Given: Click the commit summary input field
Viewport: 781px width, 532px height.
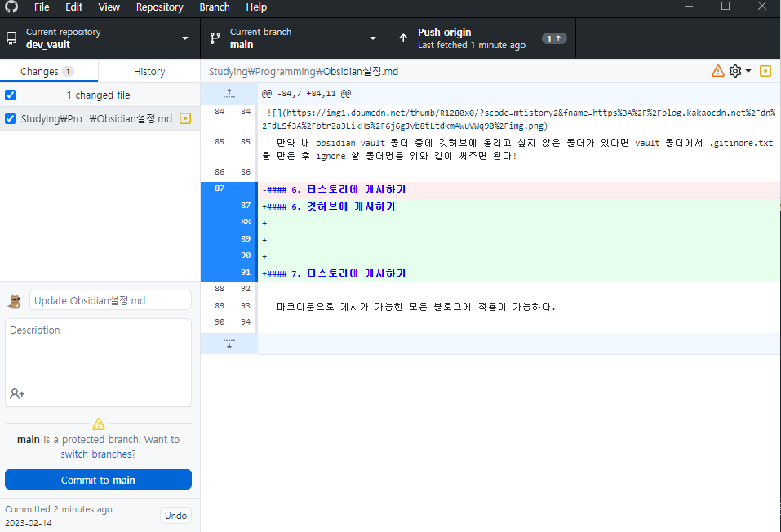Looking at the screenshot, I should click(x=110, y=300).
